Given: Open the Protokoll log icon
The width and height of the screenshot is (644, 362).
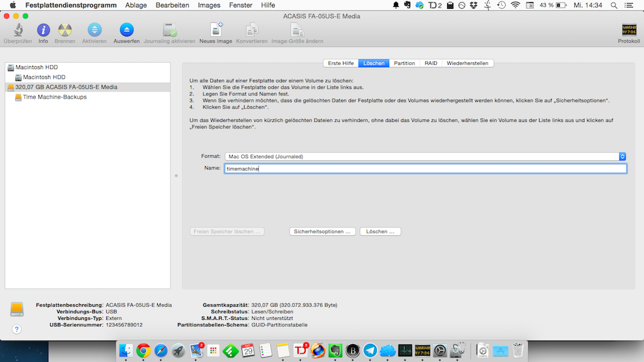Looking at the screenshot, I should pyautogui.click(x=628, y=30).
